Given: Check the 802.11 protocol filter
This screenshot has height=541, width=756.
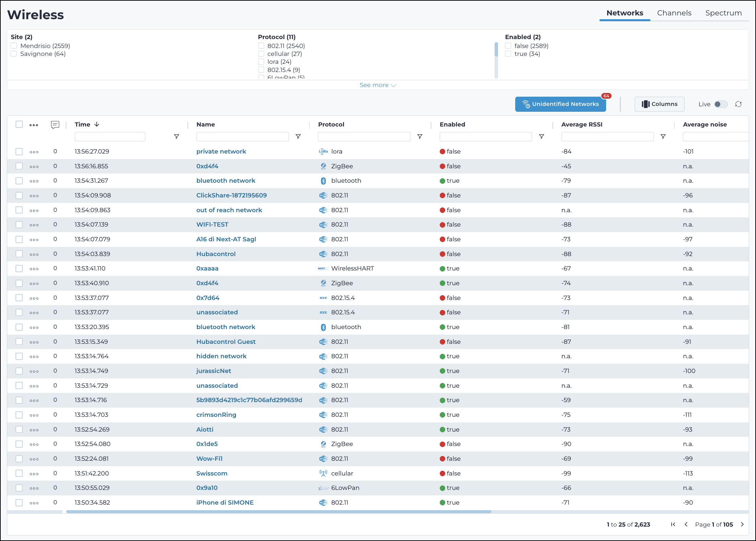Looking at the screenshot, I should tap(261, 46).
